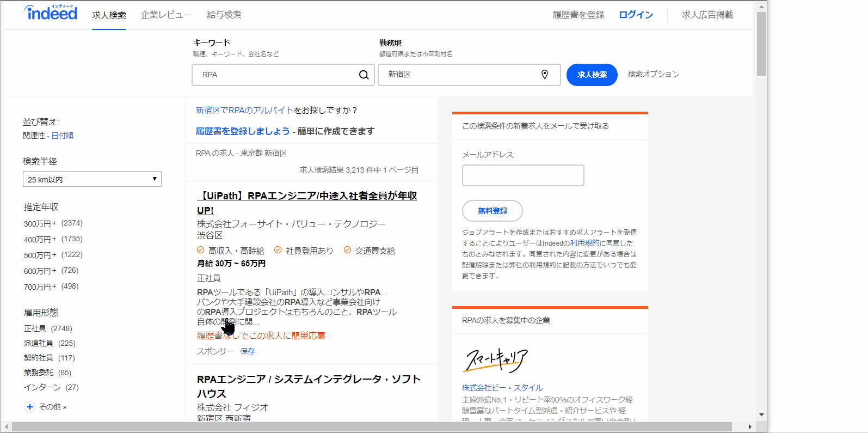Click the blue 求人検索 button
Screen dimensions: 868x433
coord(592,75)
